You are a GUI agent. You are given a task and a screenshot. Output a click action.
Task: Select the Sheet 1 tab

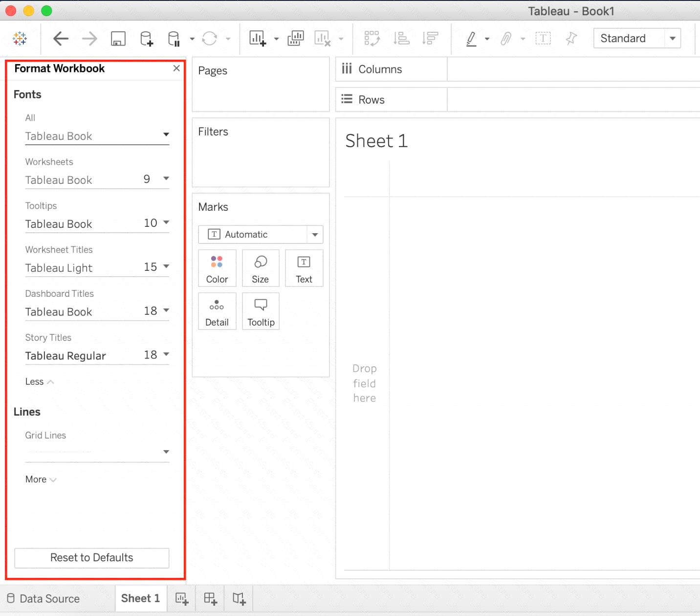(x=141, y=598)
